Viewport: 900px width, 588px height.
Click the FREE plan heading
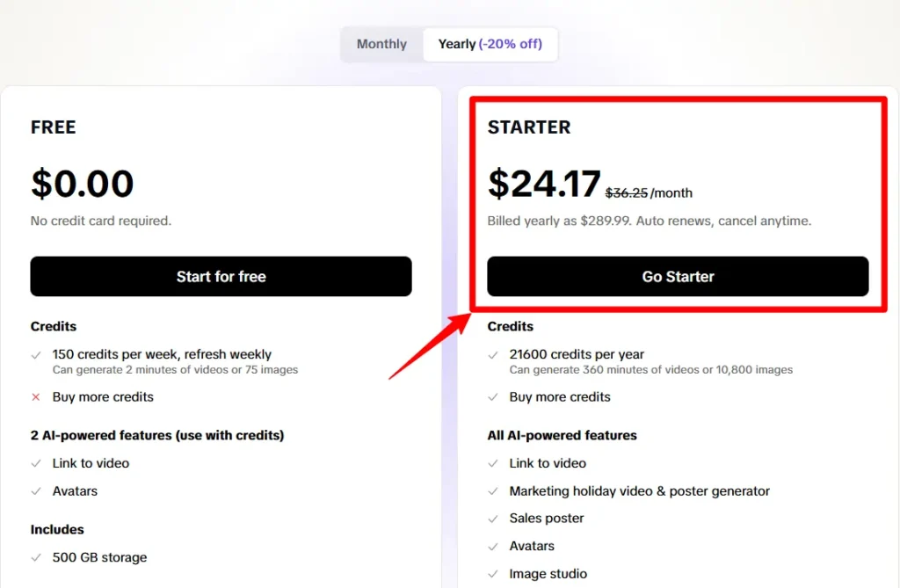point(53,127)
